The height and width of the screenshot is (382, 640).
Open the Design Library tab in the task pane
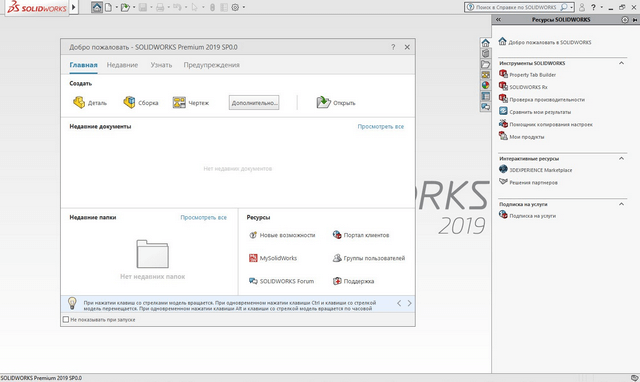[x=485, y=53]
